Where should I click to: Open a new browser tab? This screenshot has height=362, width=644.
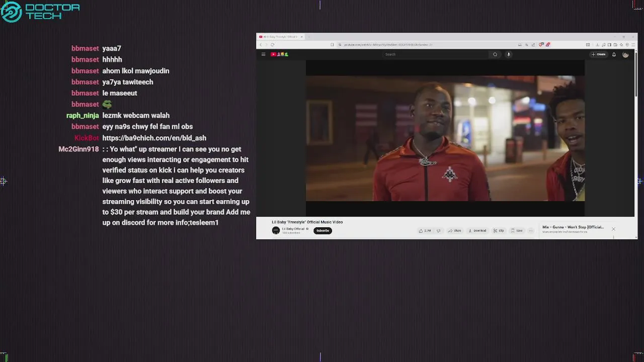[x=309, y=37]
